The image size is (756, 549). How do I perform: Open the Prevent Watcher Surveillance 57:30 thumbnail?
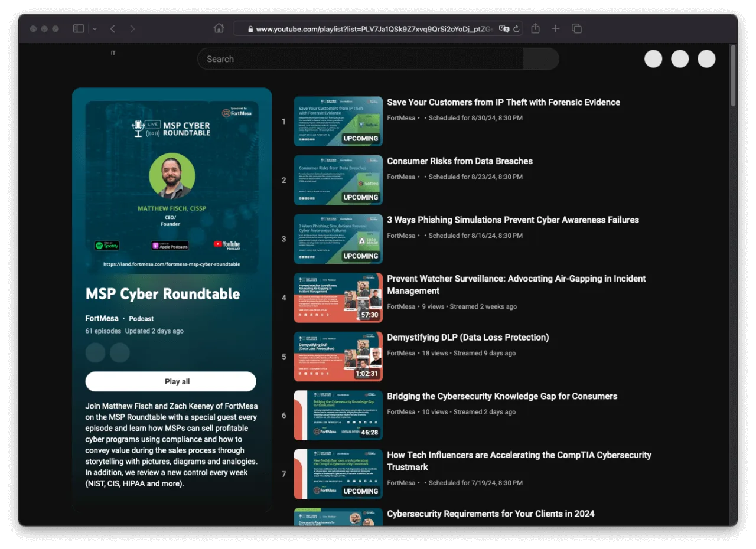pos(338,298)
